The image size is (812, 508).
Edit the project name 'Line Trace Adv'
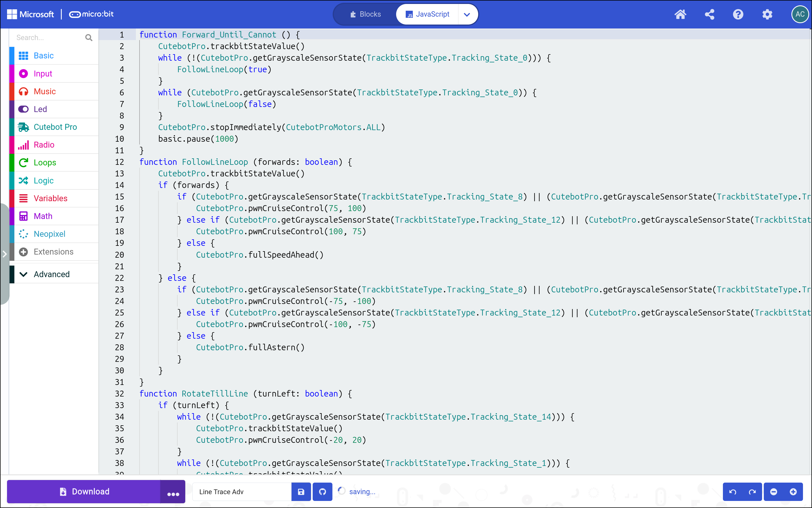click(x=242, y=492)
